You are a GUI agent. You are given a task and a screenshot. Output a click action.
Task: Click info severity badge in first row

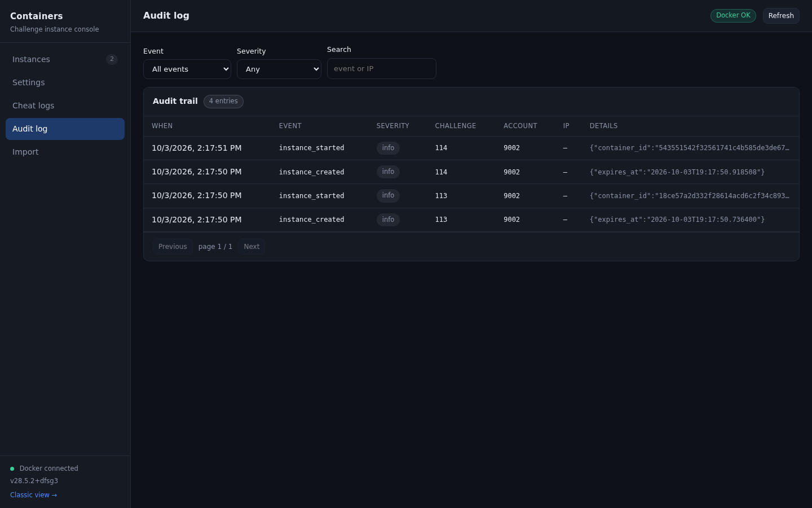388,148
